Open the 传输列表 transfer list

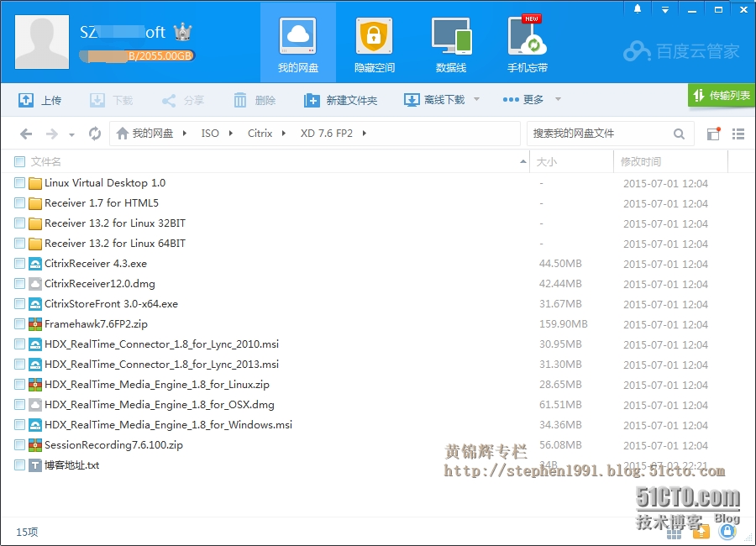pyautogui.click(x=722, y=96)
